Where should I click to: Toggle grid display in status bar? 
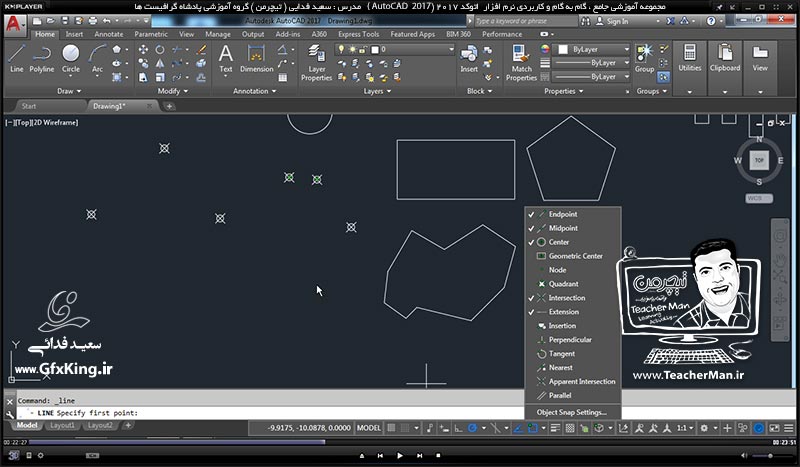(x=391, y=428)
